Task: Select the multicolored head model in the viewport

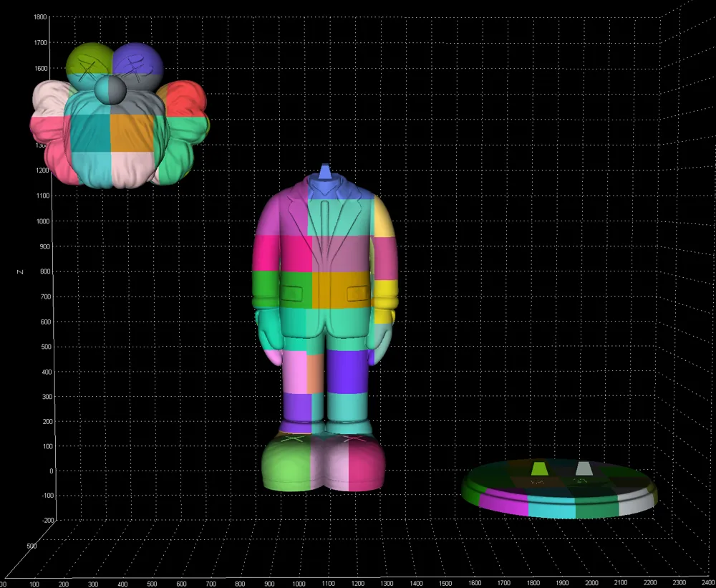Action: pos(120,115)
